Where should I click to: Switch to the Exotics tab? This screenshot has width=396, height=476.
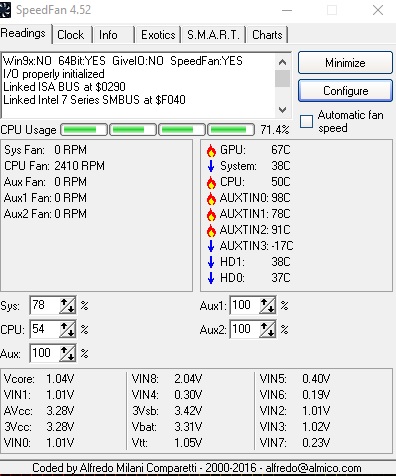pos(158,35)
